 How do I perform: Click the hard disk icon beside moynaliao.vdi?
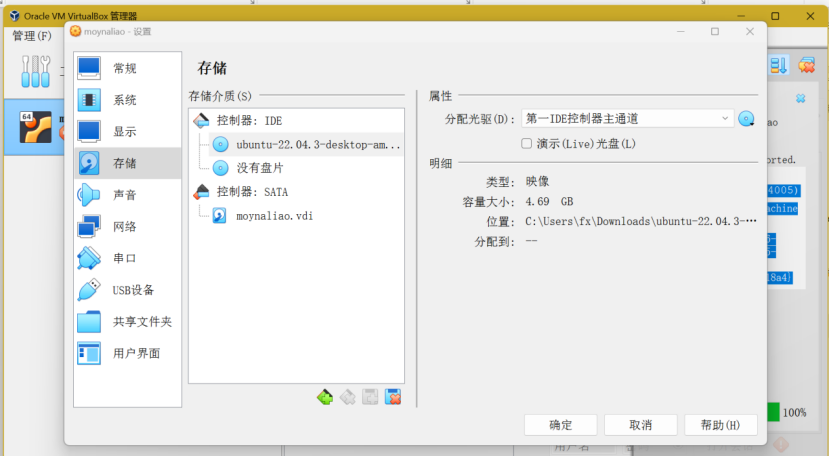tap(220, 216)
